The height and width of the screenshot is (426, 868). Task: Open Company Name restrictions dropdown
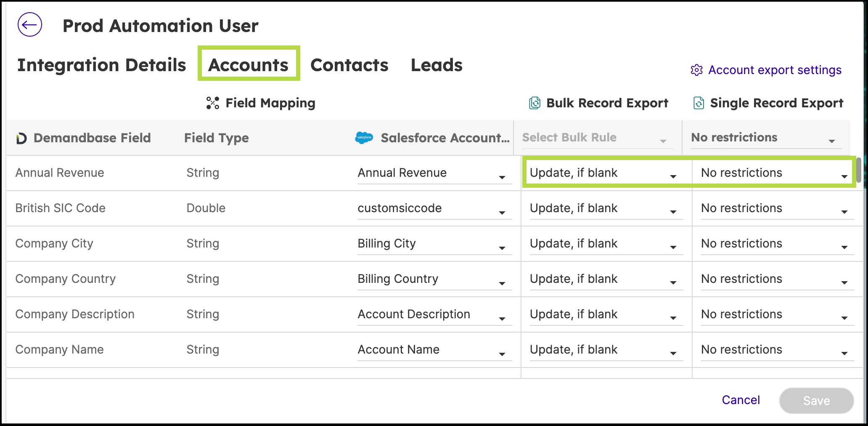click(x=777, y=350)
